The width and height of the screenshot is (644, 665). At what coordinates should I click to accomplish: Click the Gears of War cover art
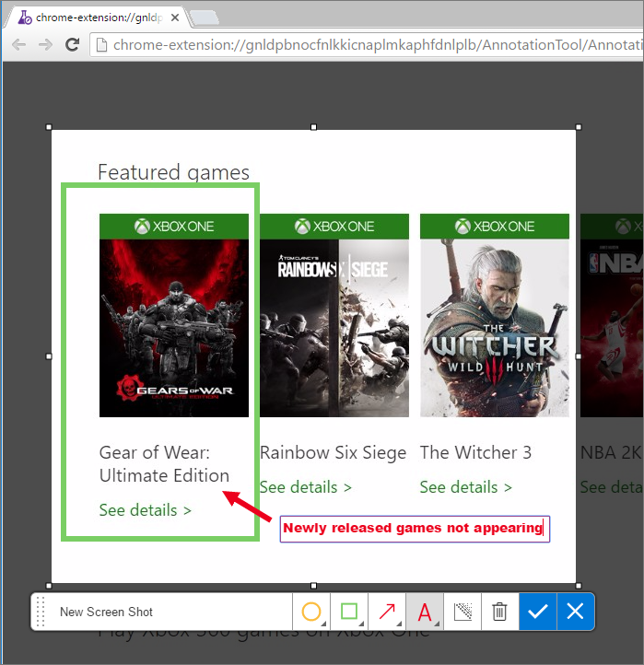174,316
